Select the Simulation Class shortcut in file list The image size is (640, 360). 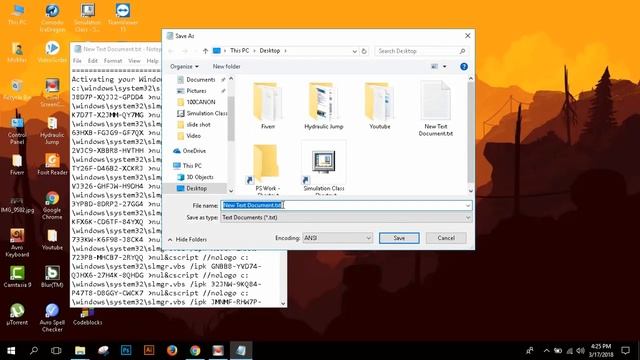[324, 168]
